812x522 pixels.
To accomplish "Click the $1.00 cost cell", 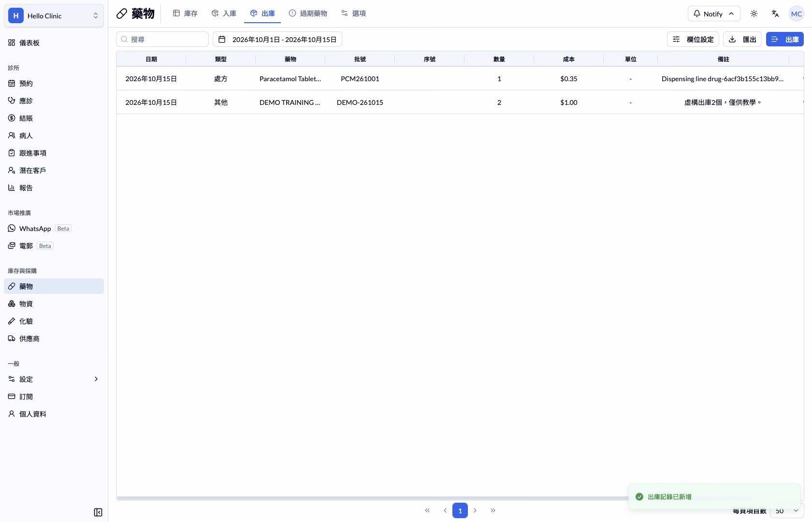I will [569, 102].
